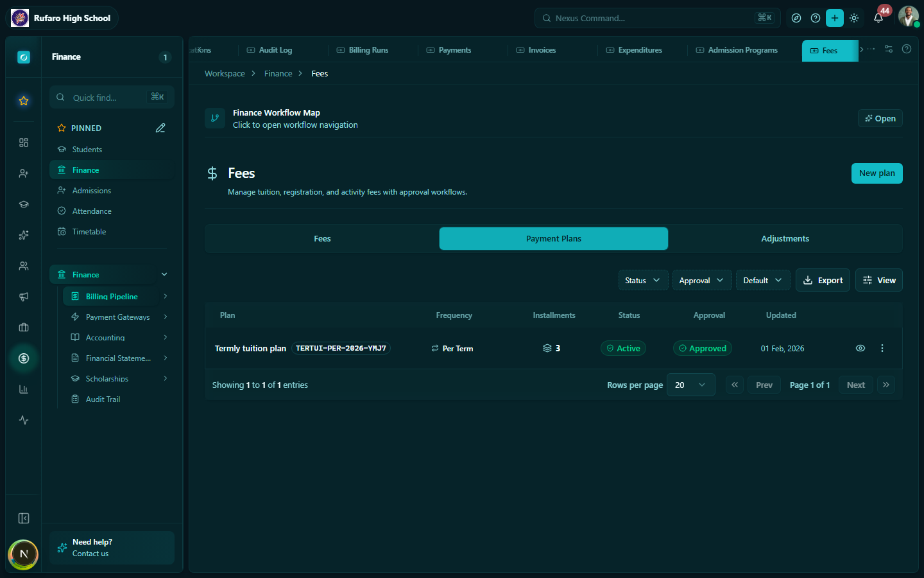Collapse the Finance section chevron

[x=164, y=274]
